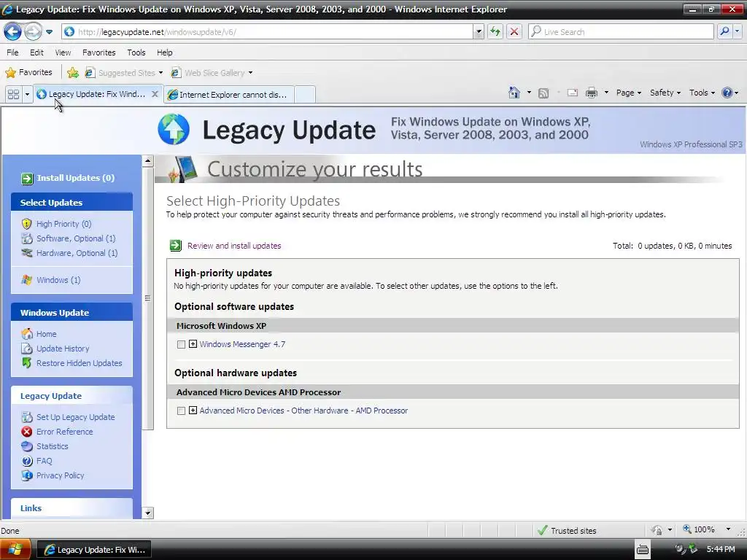Click the Hardware, Optional icon in sidebar
Screen dimensions: 747x560
(27, 253)
